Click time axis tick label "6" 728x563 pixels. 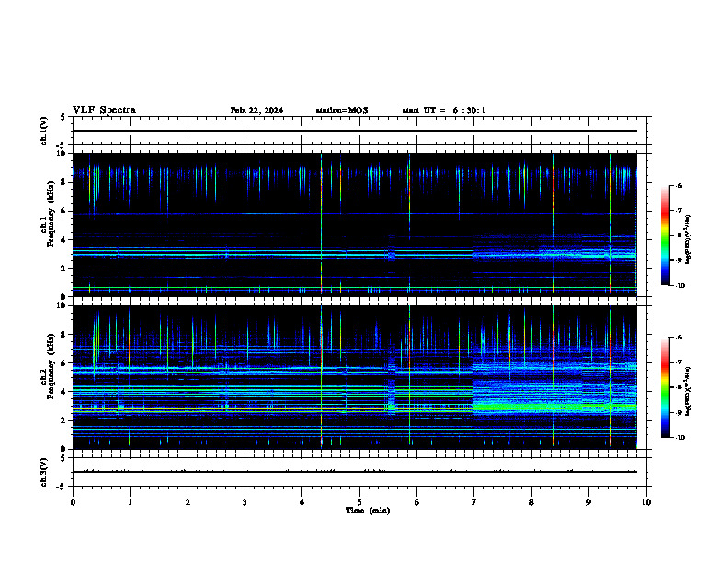click(417, 502)
